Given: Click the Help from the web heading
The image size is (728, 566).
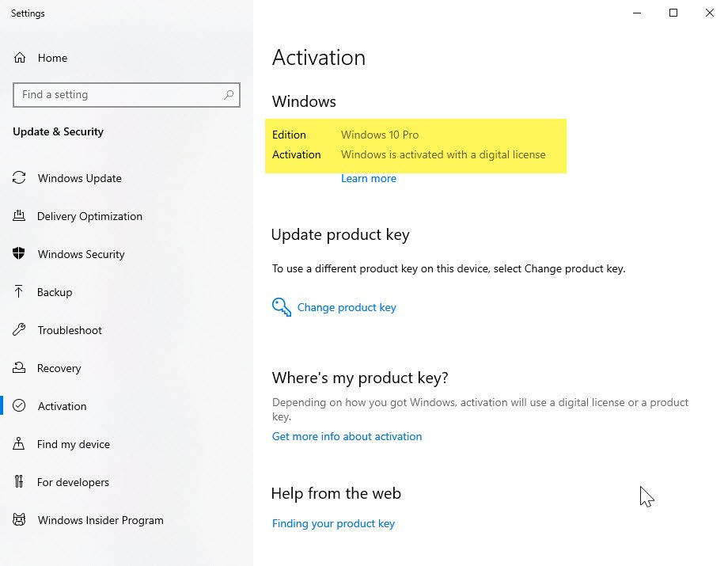Looking at the screenshot, I should pos(336,493).
